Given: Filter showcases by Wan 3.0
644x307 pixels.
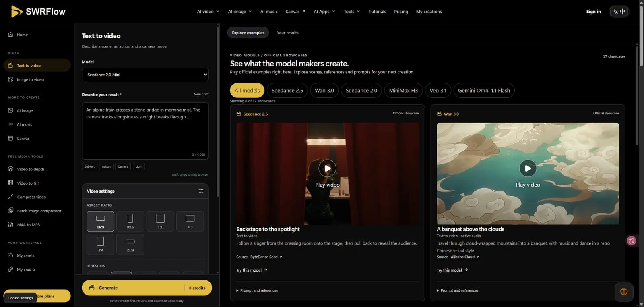Looking at the screenshot, I should click(x=324, y=90).
